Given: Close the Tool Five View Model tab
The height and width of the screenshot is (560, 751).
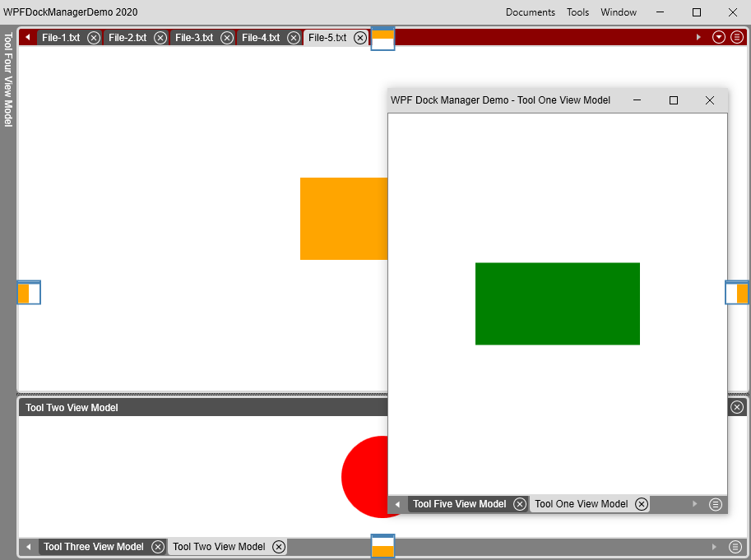Looking at the screenshot, I should 520,504.
